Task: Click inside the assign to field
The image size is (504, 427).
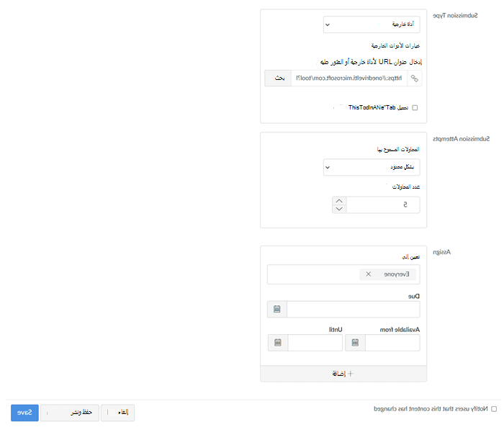Action: 343,274
